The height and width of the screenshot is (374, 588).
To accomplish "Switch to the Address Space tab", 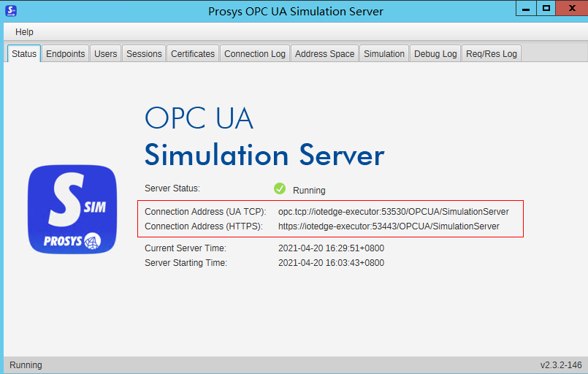I will [x=325, y=53].
